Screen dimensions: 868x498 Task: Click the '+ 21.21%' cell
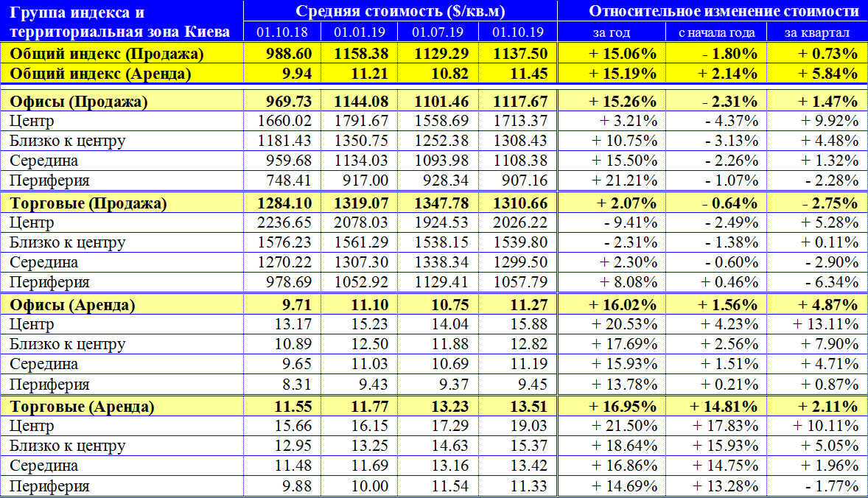tap(624, 180)
